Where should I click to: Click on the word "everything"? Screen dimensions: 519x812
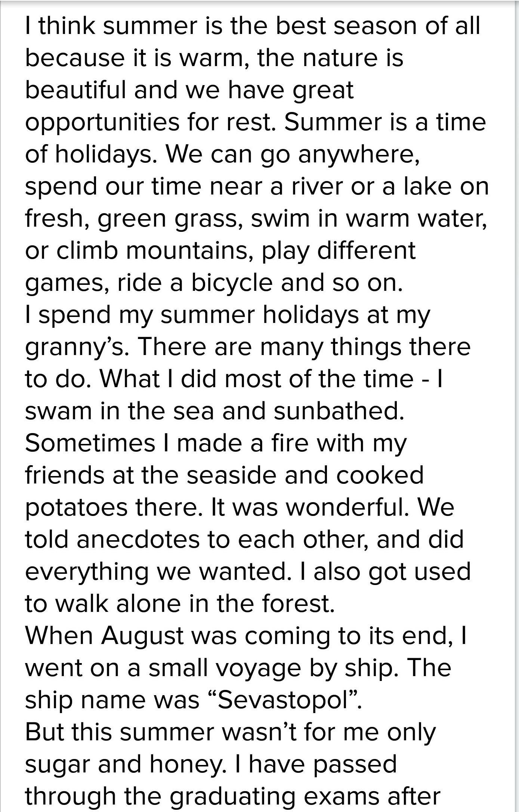pos(87,572)
